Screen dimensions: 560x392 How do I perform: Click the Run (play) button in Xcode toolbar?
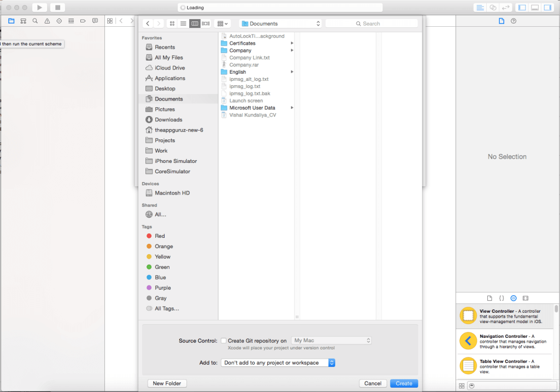(39, 8)
